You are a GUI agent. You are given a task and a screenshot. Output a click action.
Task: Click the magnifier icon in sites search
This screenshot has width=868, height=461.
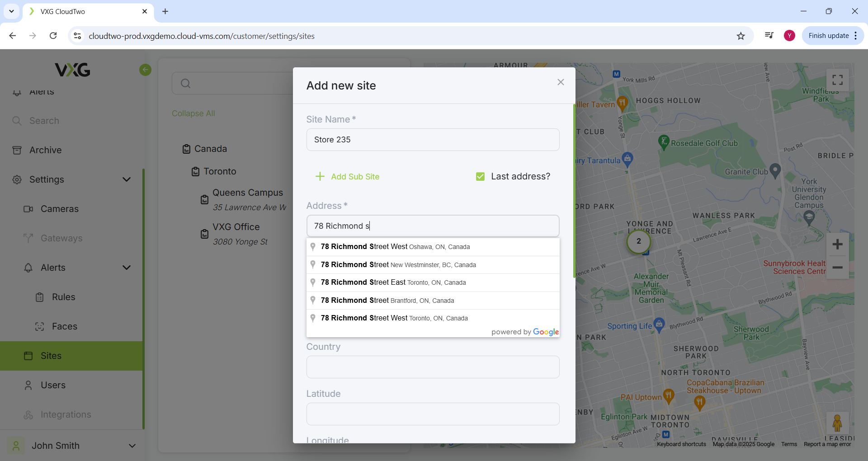(x=185, y=84)
